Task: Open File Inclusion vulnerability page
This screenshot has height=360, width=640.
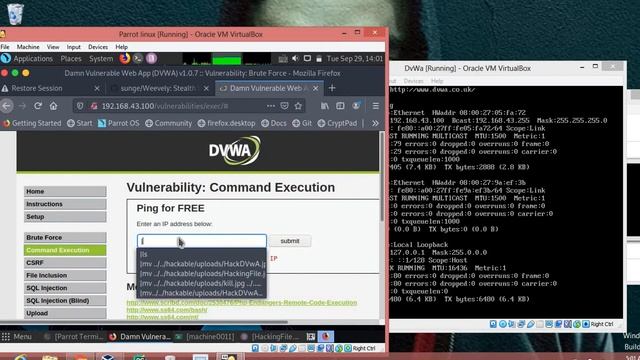Action: click(x=65, y=276)
